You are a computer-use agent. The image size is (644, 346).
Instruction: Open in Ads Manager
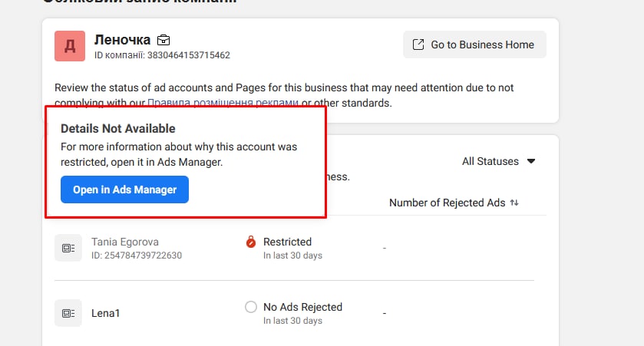[x=125, y=189]
